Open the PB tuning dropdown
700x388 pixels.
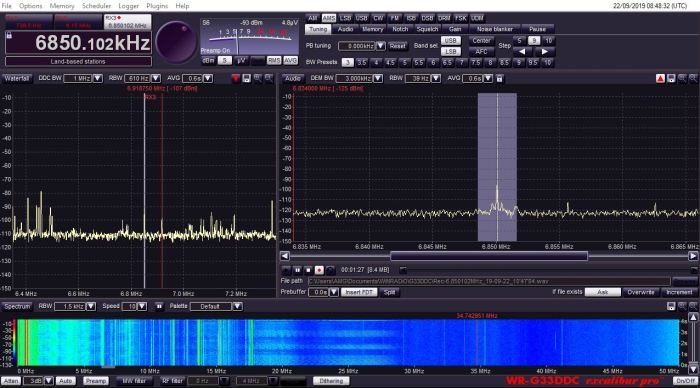point(380,46)
